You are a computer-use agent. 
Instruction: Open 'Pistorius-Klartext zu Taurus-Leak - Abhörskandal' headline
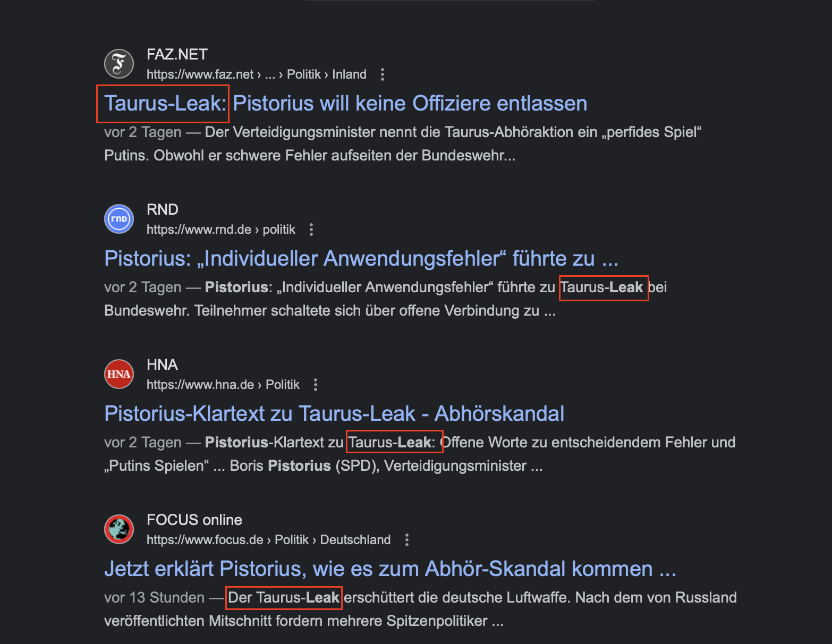[334, 413]
